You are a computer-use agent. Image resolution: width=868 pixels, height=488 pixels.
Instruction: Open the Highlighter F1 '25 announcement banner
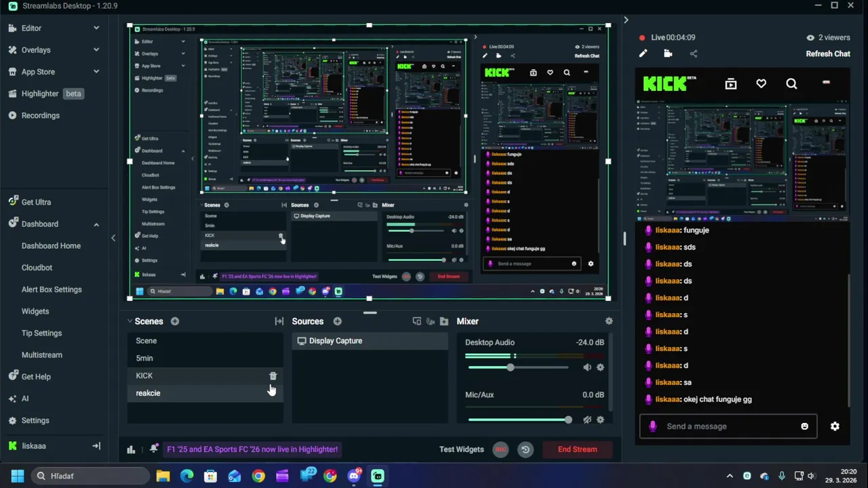pyautogui.click(x=252, y=449)
